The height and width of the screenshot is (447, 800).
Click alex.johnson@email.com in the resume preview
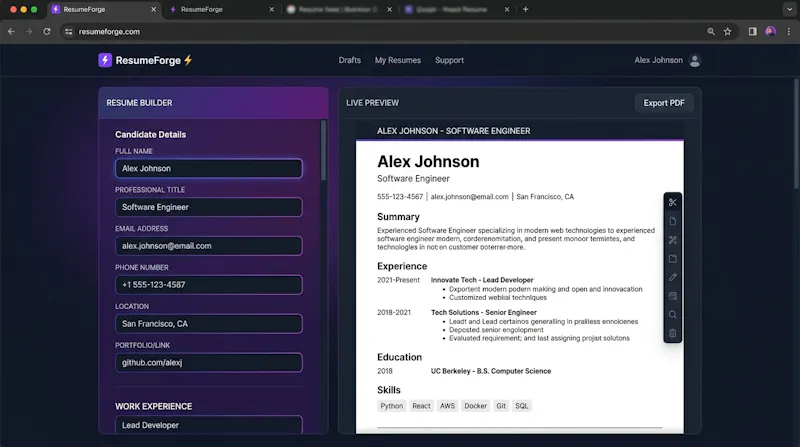pos(469,196)
